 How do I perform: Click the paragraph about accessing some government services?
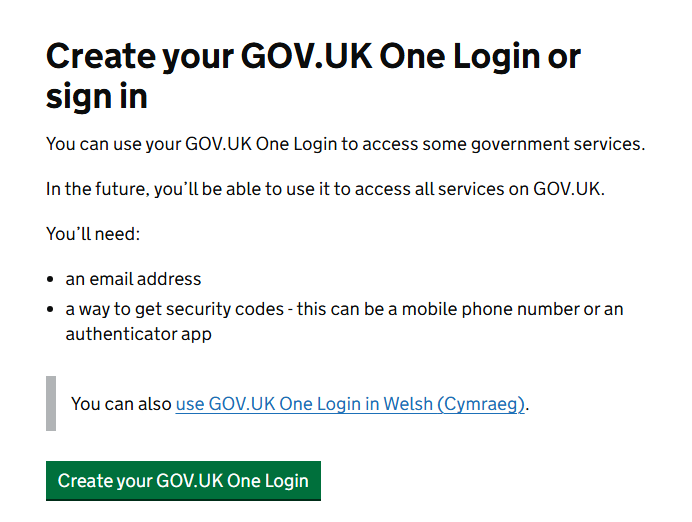(345, 144)
